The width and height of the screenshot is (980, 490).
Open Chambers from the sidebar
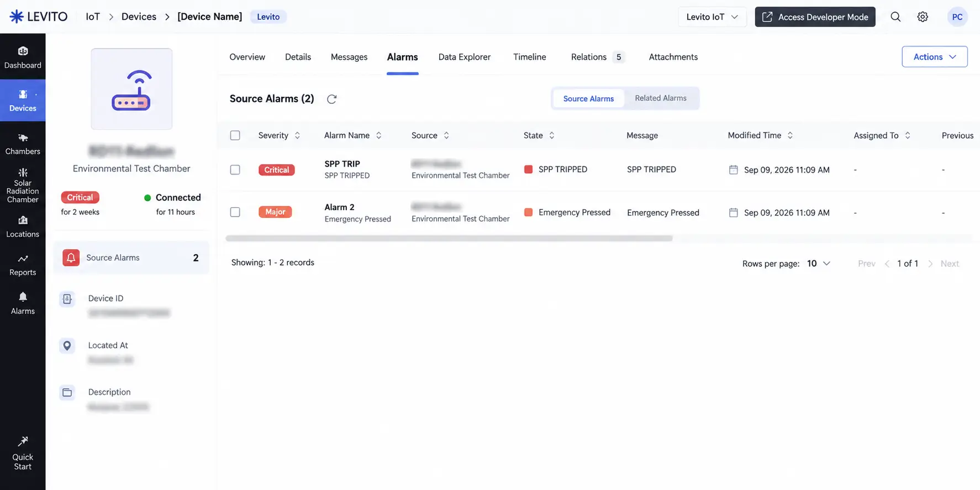coord(23,144)
